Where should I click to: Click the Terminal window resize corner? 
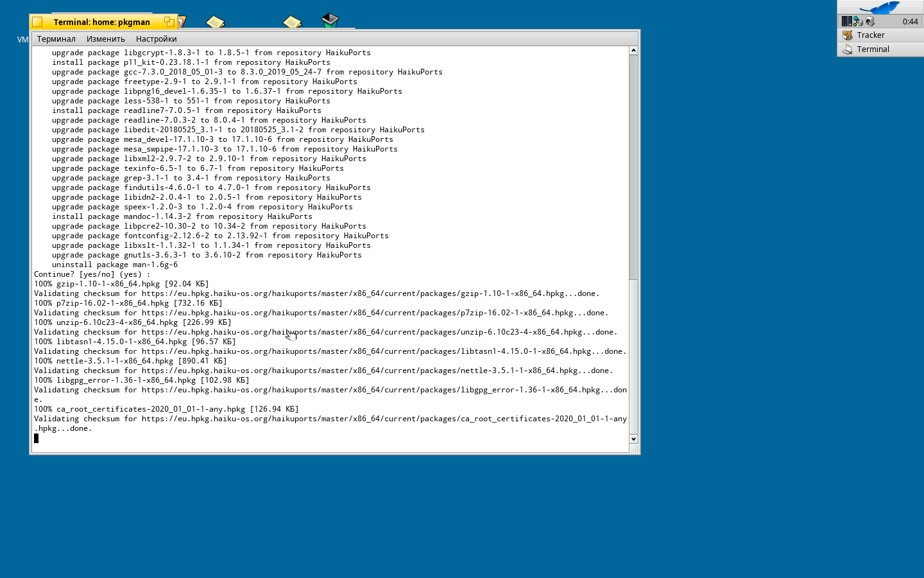pyautogui.click(x=635, y=449)
